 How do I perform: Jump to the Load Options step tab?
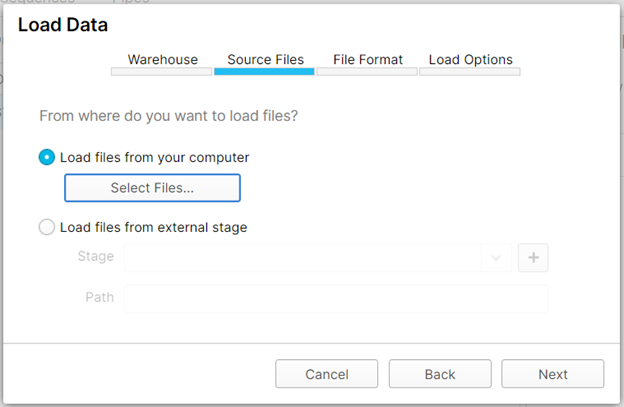click(x=470, y=64)
